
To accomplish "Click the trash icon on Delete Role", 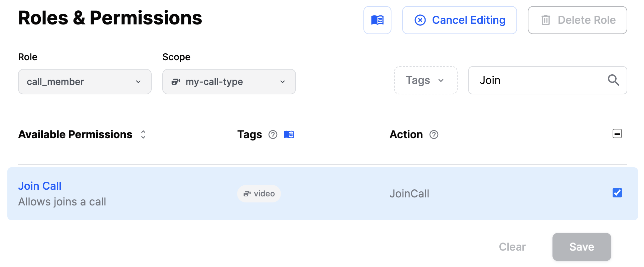I will [546, 20].
